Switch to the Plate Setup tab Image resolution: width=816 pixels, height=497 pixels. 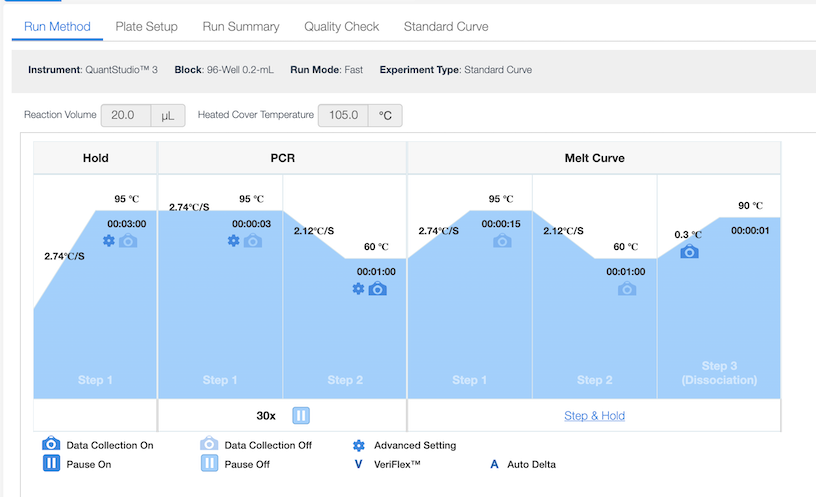tap(146, 27)
